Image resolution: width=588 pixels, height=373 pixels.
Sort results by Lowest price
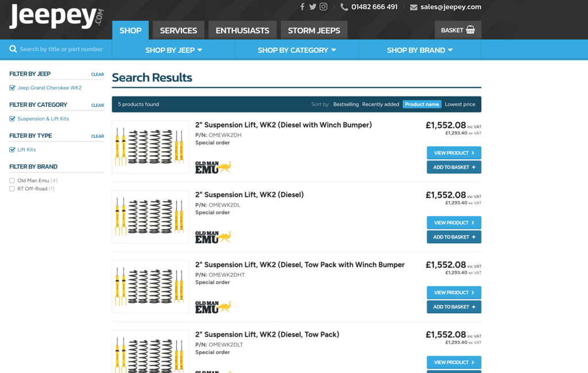pyautogui.click(x=460, y=105)
